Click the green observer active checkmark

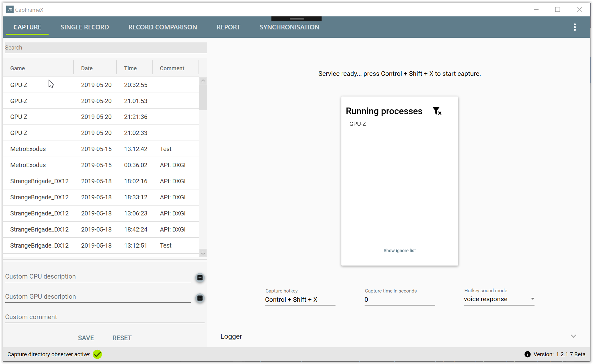97,354
